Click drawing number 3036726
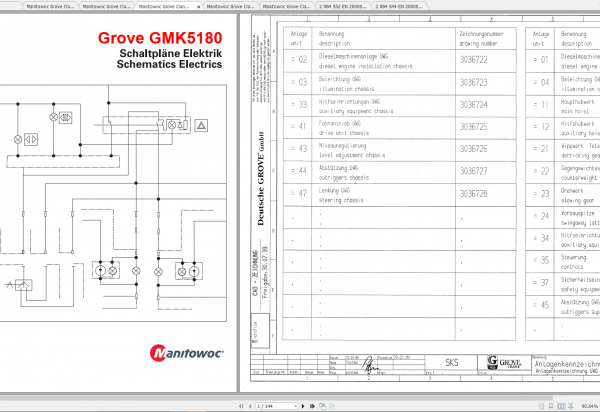This screenshot has height=412, width=600. tap(473, 149)
